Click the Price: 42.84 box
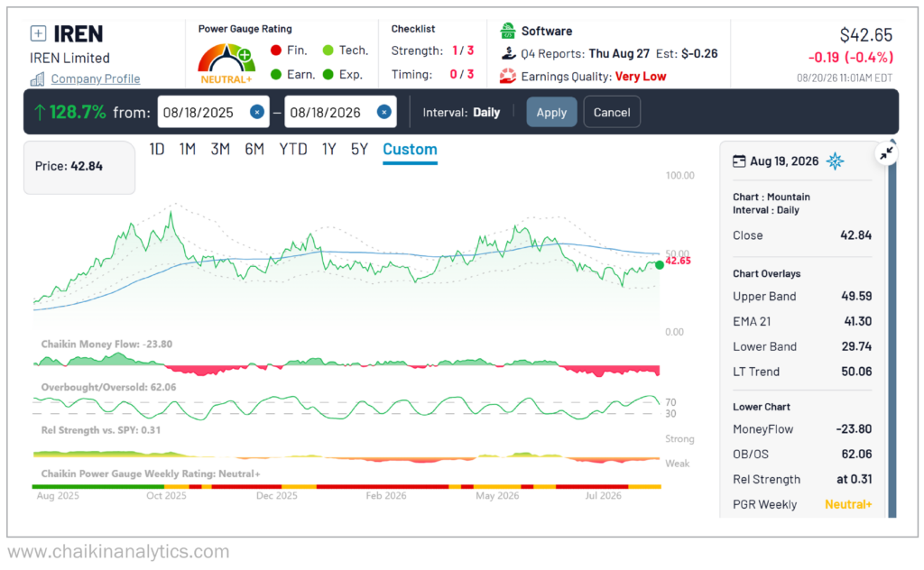 pos(79,167)
